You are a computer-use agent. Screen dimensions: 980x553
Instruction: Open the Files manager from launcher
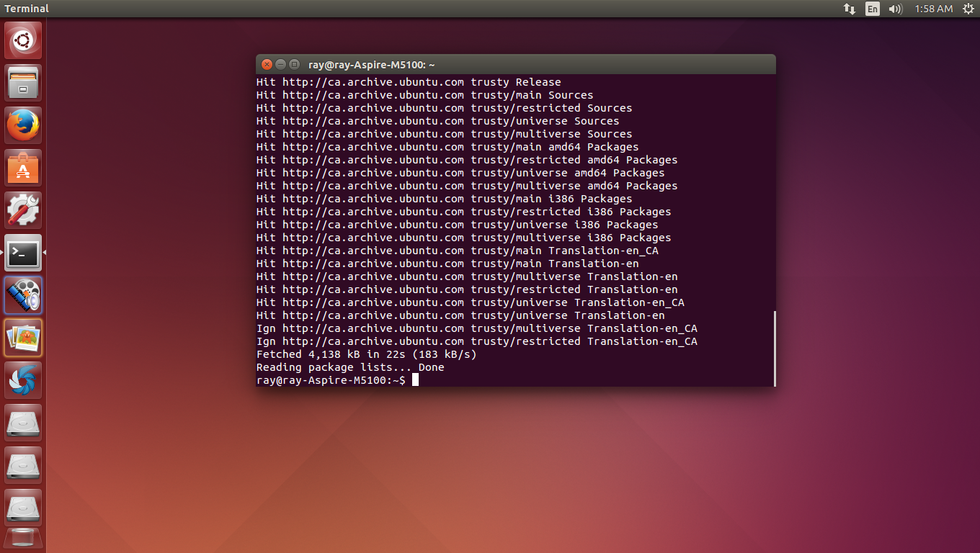click(23, 83)
